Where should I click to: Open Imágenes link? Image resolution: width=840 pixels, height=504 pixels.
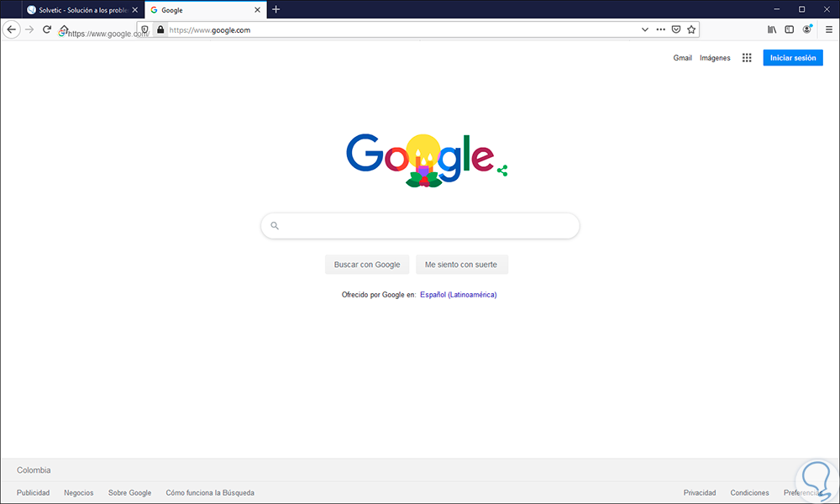[715, 58]
